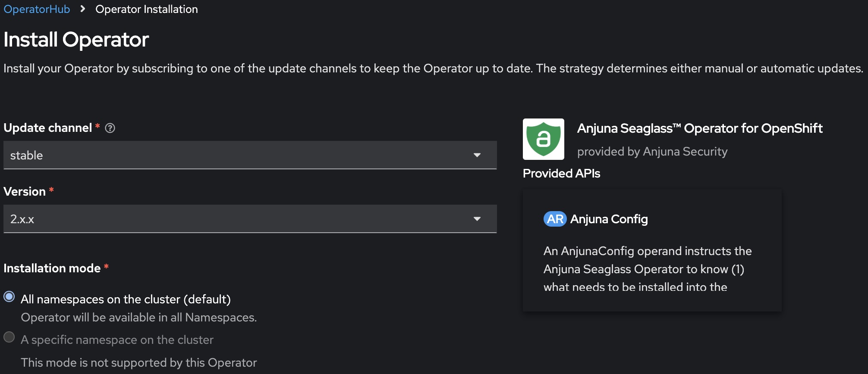
Task: Click the caret arrow in the 2.x.x field
Action: [477, 219]
